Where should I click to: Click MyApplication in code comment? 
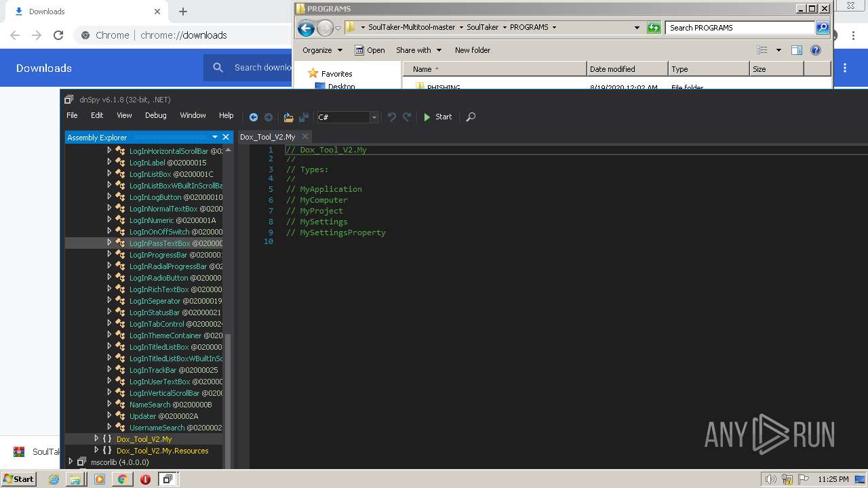[331, 189]
